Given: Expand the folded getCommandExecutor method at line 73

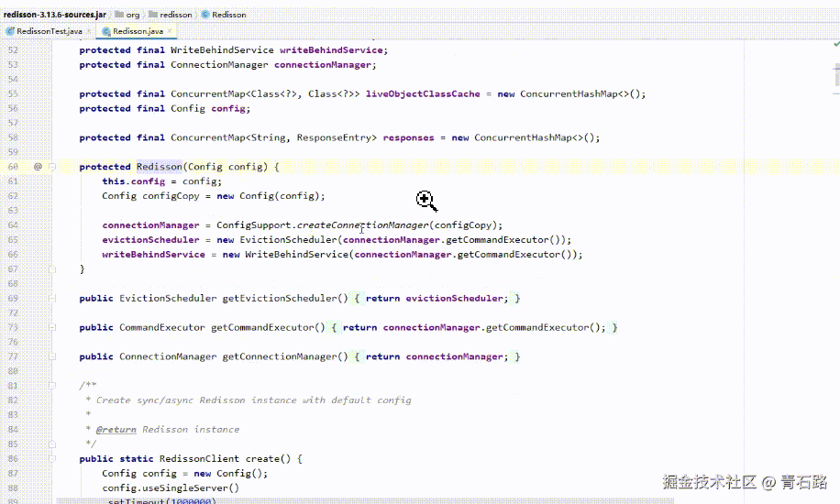Looking at the screenshot, I should [x=52, y=327].
